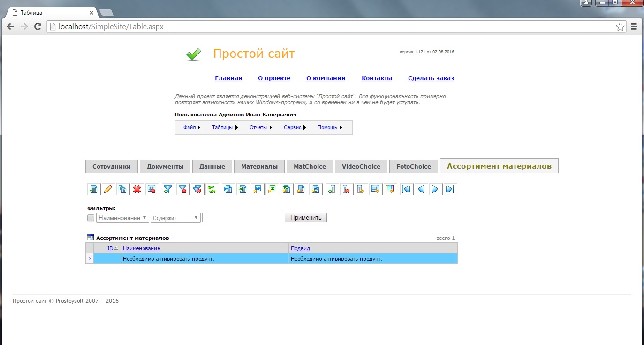
Task: Open the Сделать заказ link
Action: point(431,78)
